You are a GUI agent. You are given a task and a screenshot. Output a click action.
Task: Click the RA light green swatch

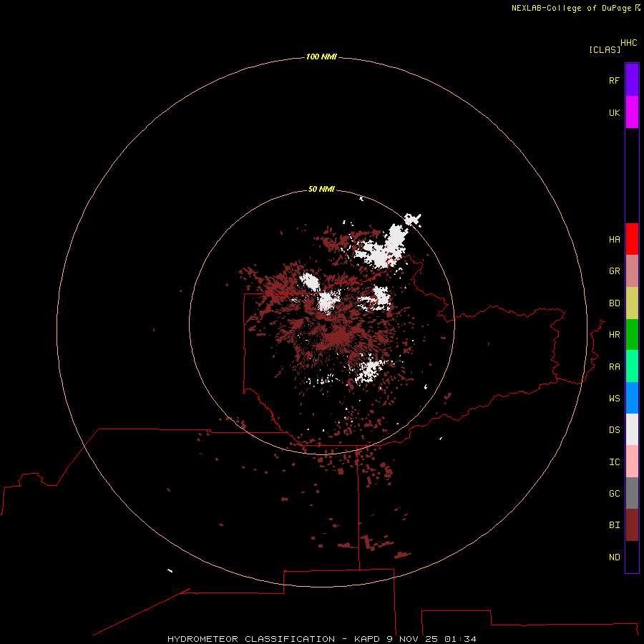click(x=632, y=366)
